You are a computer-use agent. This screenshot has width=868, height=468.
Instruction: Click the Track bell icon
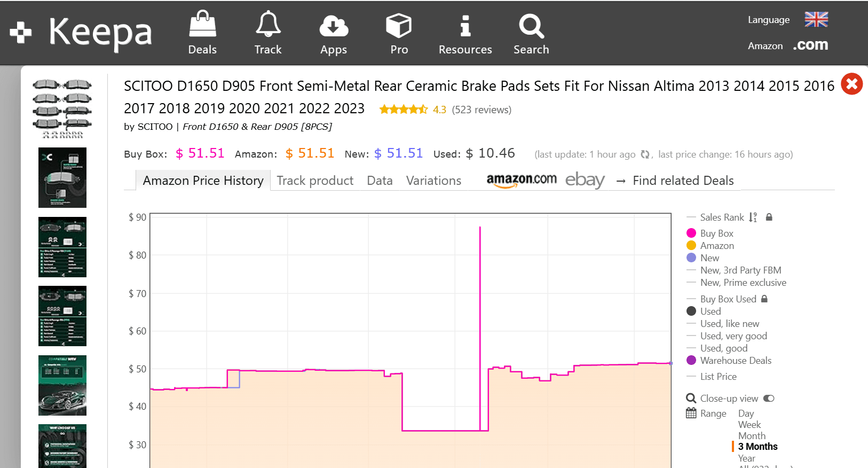click(268, 25)
